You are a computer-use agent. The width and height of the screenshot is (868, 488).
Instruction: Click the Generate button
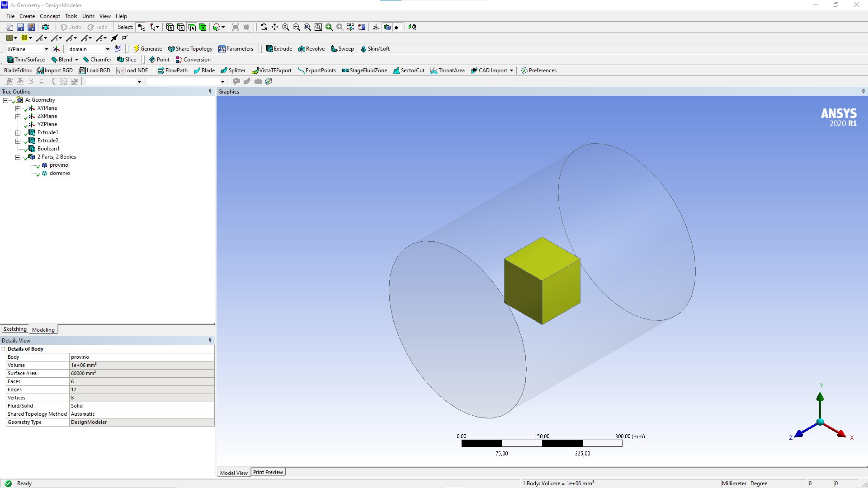pos(147,49)
